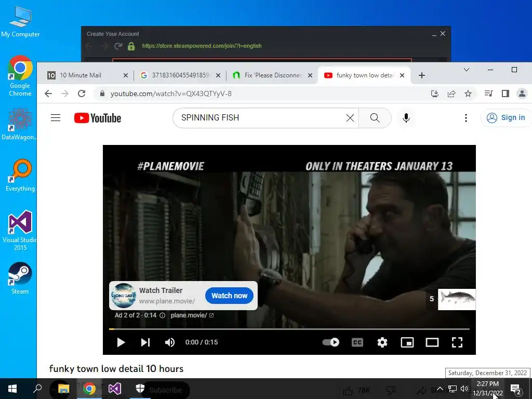Skip to next video button
This screenshot has width=532, height=399.
(x=145, y=342)
